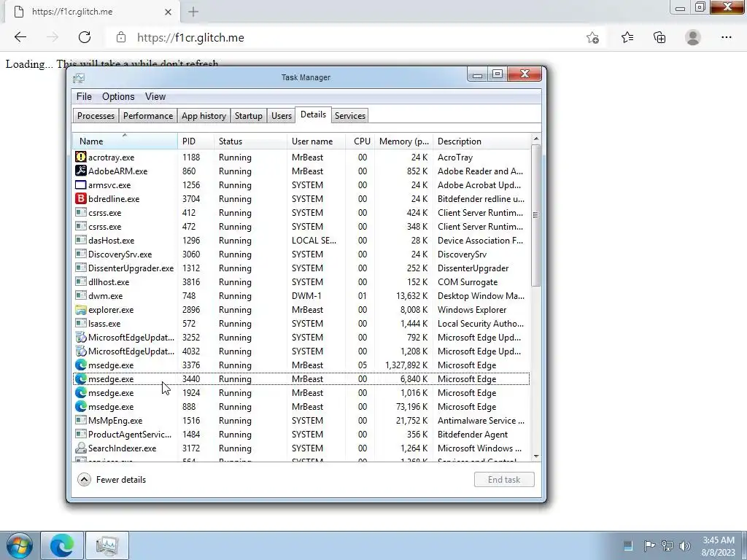Select the dasHost.exe process row
The image size is (747, 560).
point(301,241)
